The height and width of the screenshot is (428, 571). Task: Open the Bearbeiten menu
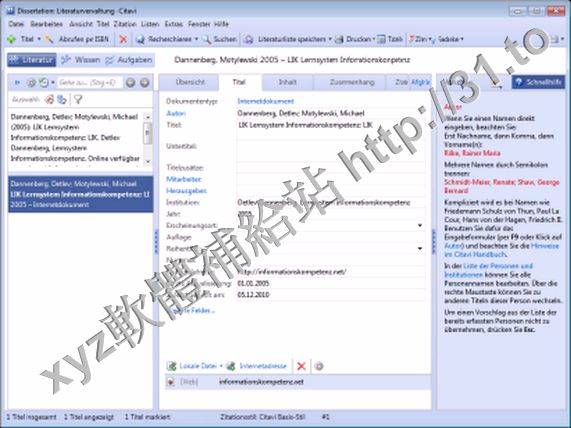46,24
